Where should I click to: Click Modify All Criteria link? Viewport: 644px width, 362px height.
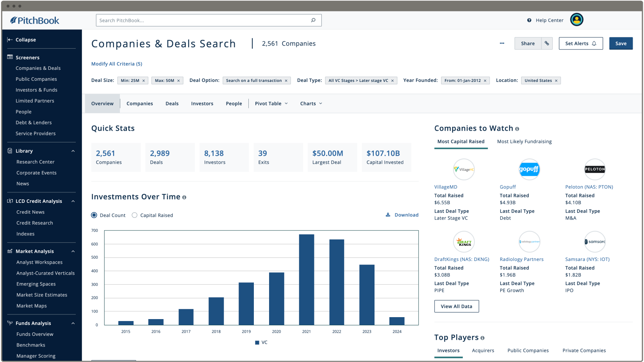click(117, 64)
